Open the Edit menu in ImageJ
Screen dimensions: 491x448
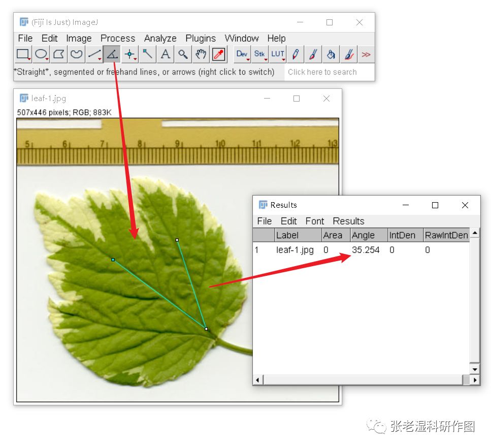pyautogui.click(x=49, y=38)
